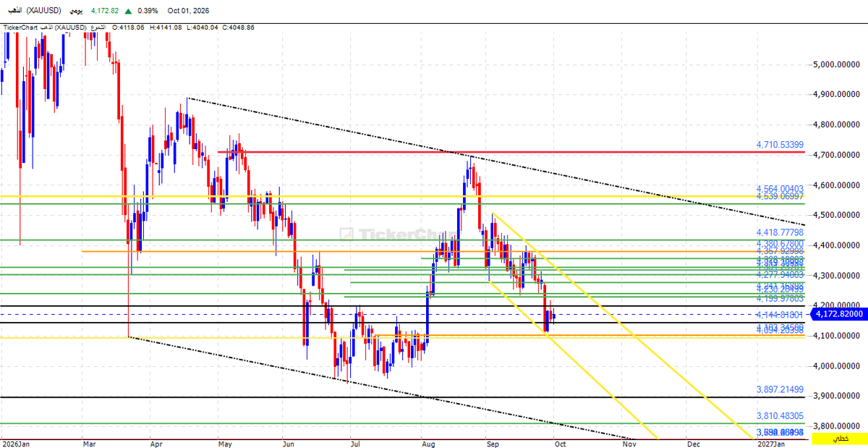The height and width of the screenshot is (448, 868).
Task: Click the yellow خطي scale button
Action: [x=840, y=439]
